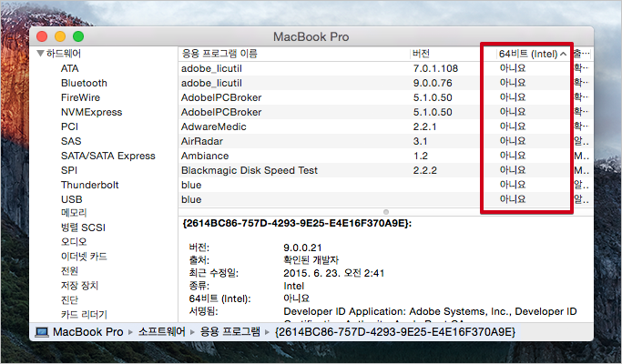The image size is (622, 364).
Task: Select 전원 in the sidebar
Action: point(69,271)
